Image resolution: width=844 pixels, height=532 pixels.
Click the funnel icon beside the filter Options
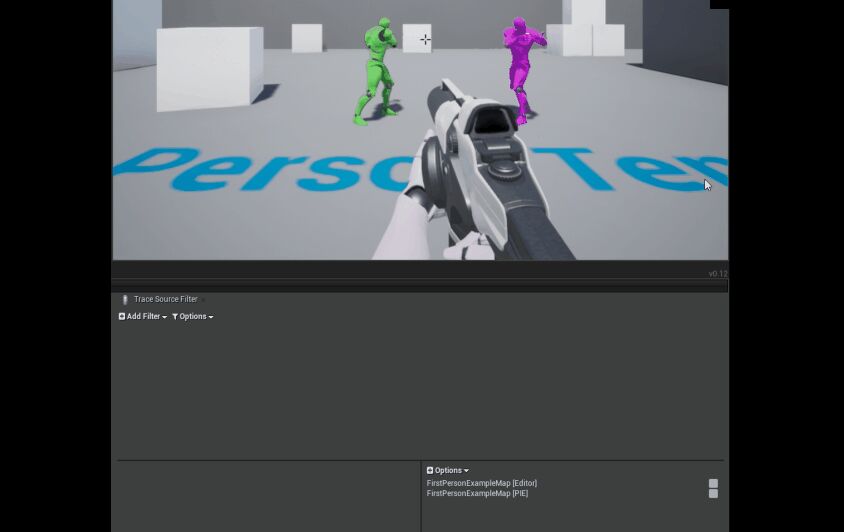[175, 317]
